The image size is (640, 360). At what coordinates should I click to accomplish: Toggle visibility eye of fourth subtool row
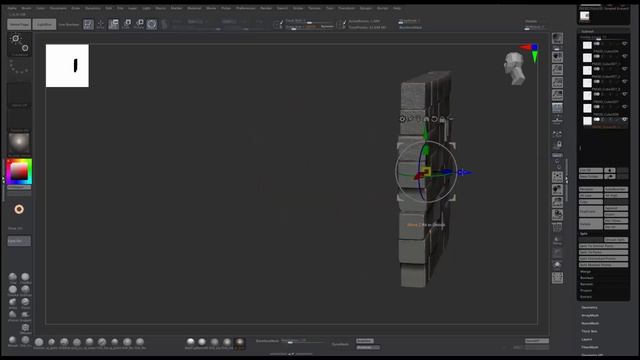click(x=624, y=82)
